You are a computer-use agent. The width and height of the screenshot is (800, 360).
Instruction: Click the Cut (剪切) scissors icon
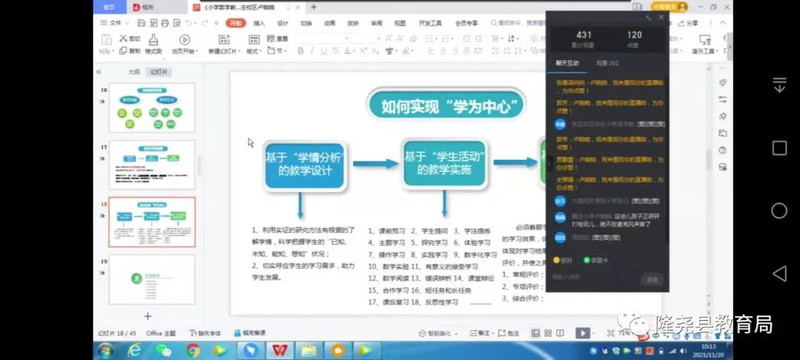coord(123,38)
